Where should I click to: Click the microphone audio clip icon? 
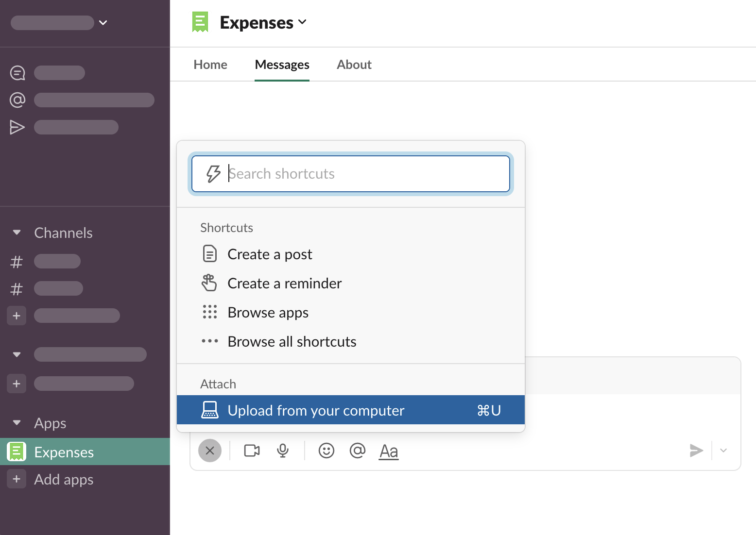283,451
